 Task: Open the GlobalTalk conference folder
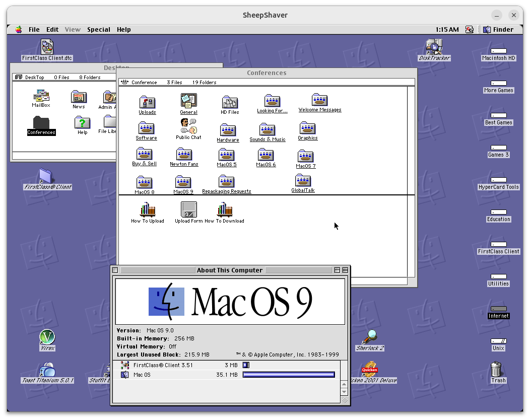pos(303,180)
